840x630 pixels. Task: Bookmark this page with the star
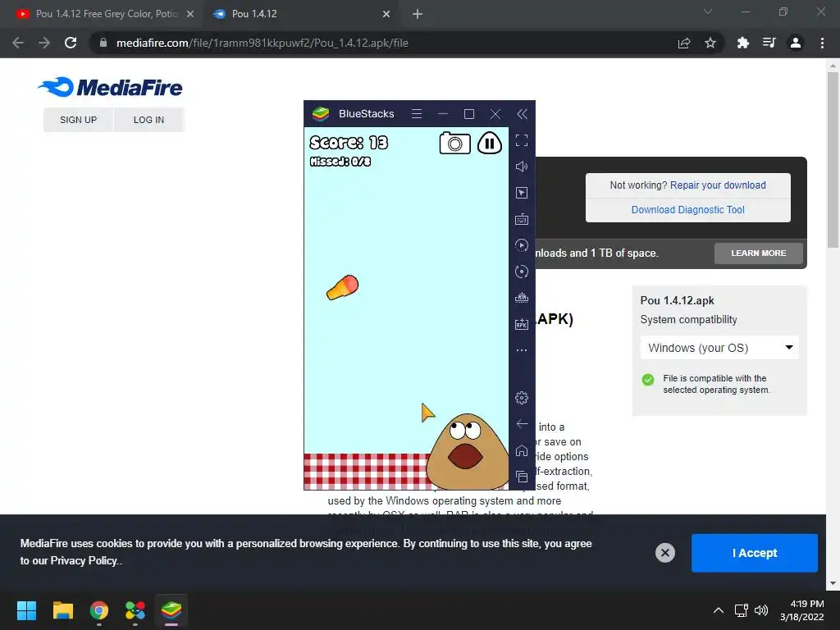tap(710, 43)
